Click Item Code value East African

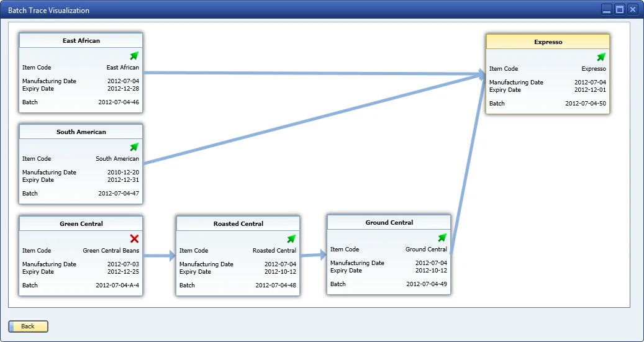click(123, 67)
